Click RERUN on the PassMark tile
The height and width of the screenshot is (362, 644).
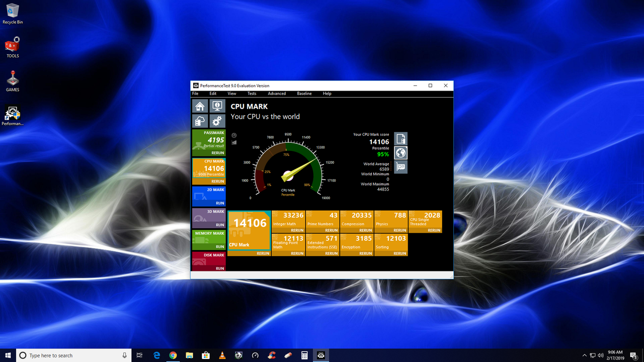218,153
